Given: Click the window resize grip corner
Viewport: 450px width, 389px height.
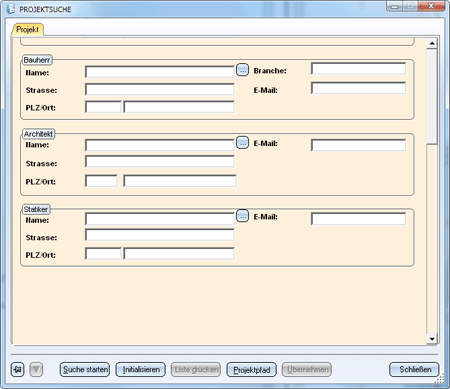Looking at the screenshot, I should [x=440, y=379].
